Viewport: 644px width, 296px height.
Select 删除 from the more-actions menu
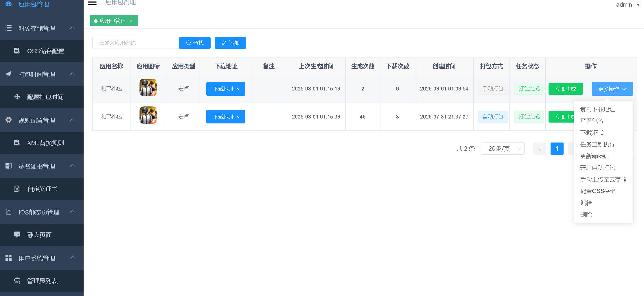586,214
